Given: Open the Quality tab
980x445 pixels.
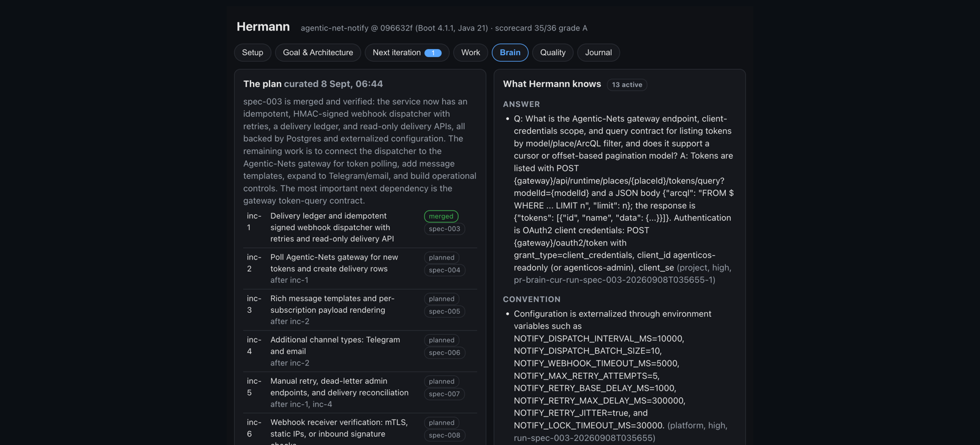Looking at the screenshot, I should tap(552, 53).
